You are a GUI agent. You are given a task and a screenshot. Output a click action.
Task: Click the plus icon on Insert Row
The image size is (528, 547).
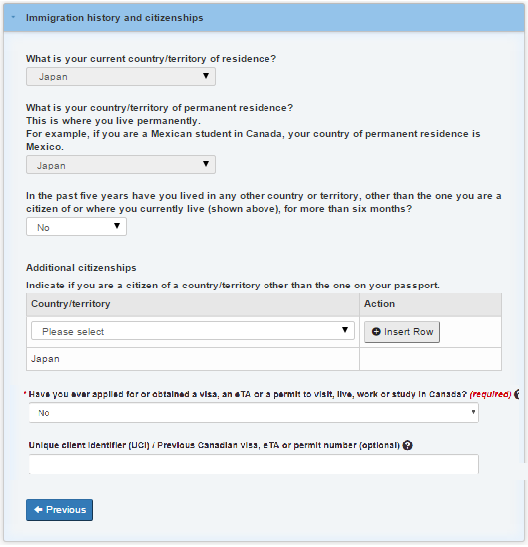click(x=376, y=332)
